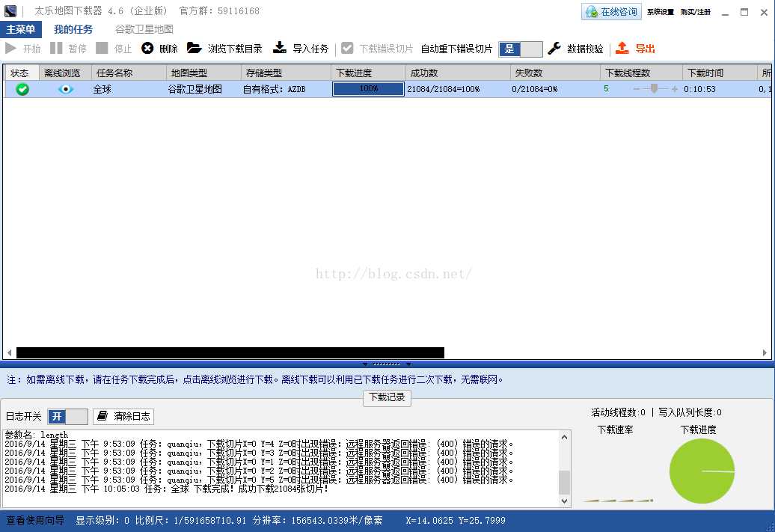Toggle auto re-download error tiles switch (是)
Image resolution: width=775 pixels, height=532 pixels.
[521, 49]
